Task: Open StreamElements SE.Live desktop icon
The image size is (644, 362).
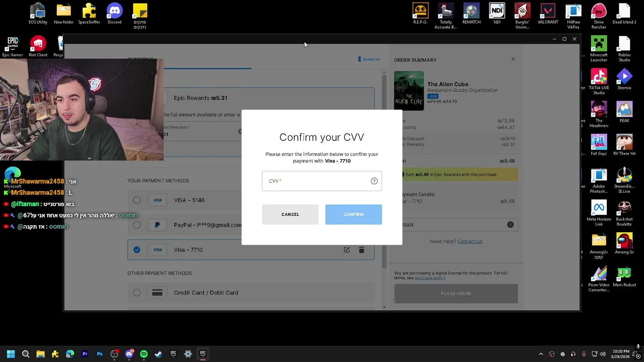Action: (x=624, y=180)
